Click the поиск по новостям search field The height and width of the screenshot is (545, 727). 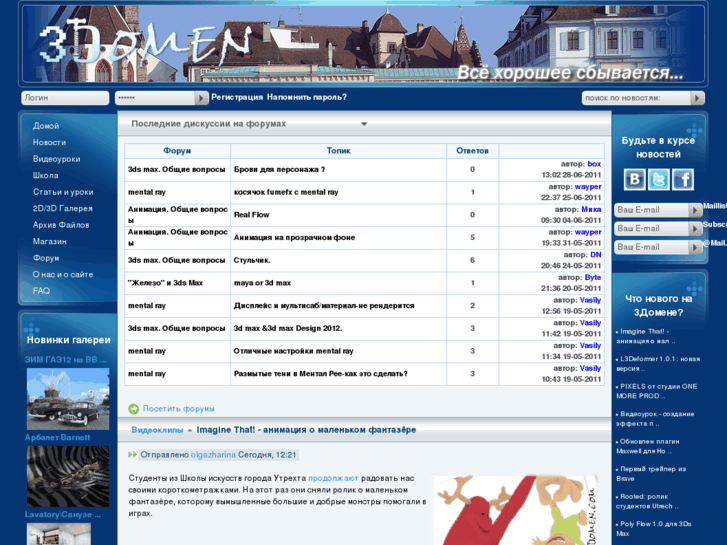coord(637,98)
